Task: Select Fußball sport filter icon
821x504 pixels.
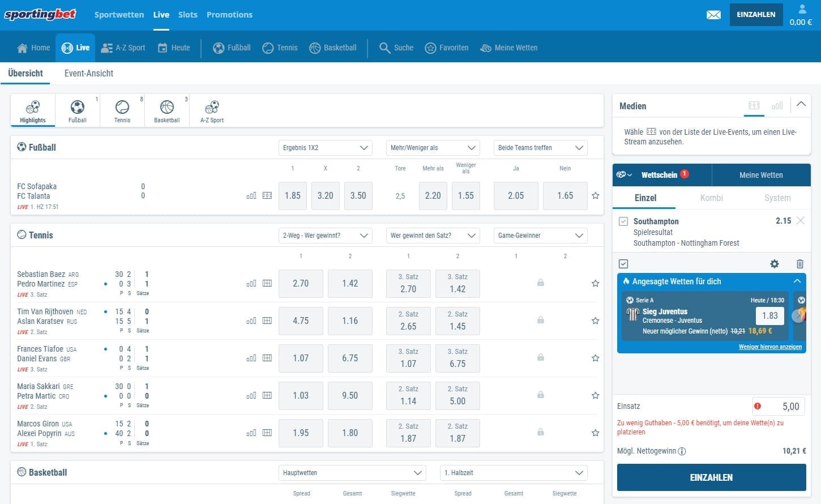Action: point(78,111)
